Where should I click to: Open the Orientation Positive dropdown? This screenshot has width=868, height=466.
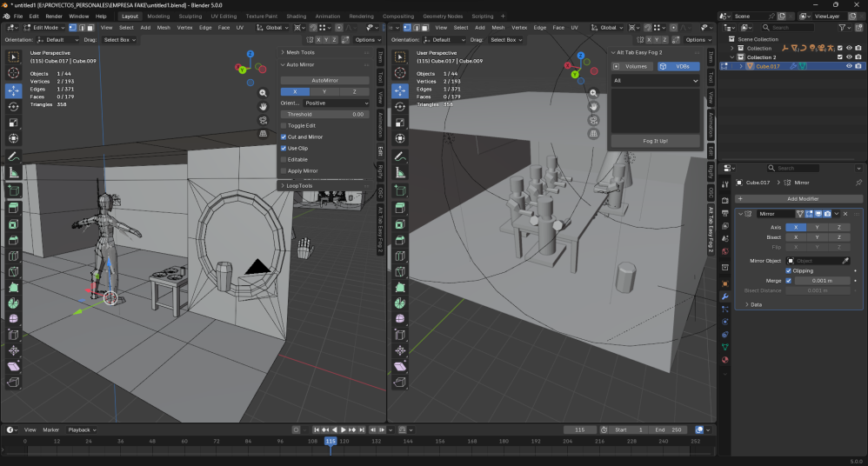coord(337,103)
